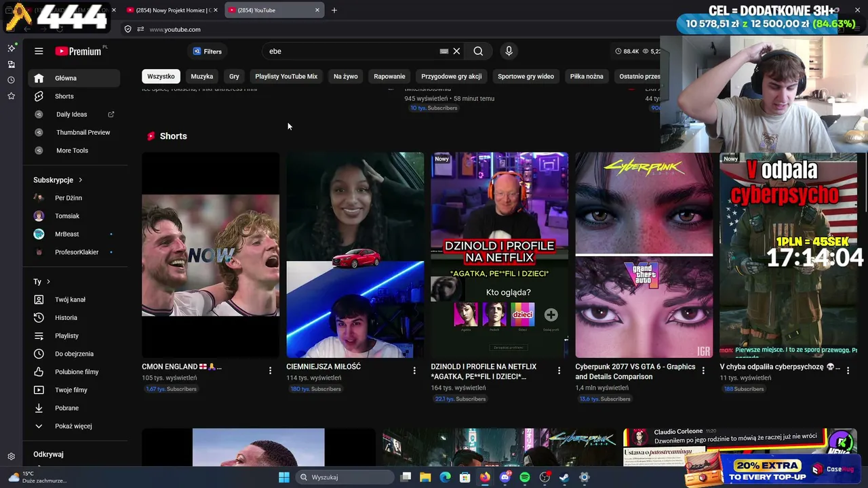Play 'Cyberpunk 2077 VS GTA 6' short
The width and height of the screenshot is (868, 488).
point(644,255)
